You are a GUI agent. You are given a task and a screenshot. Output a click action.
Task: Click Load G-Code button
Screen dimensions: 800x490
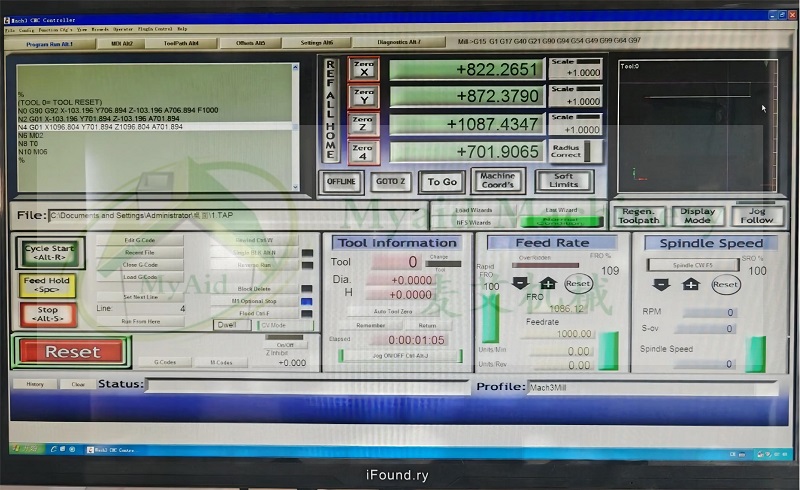coord(140,277)
